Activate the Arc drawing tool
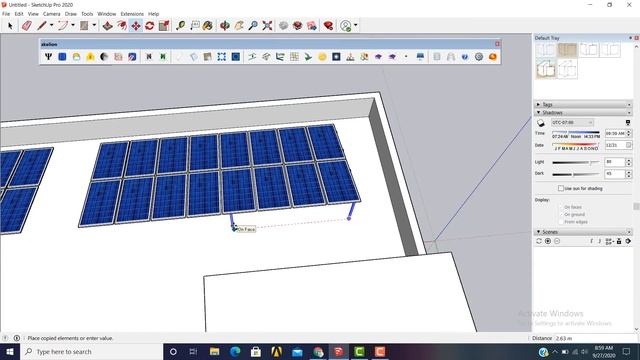Screen dimensions: 640x360 click(x=62, y=26)
